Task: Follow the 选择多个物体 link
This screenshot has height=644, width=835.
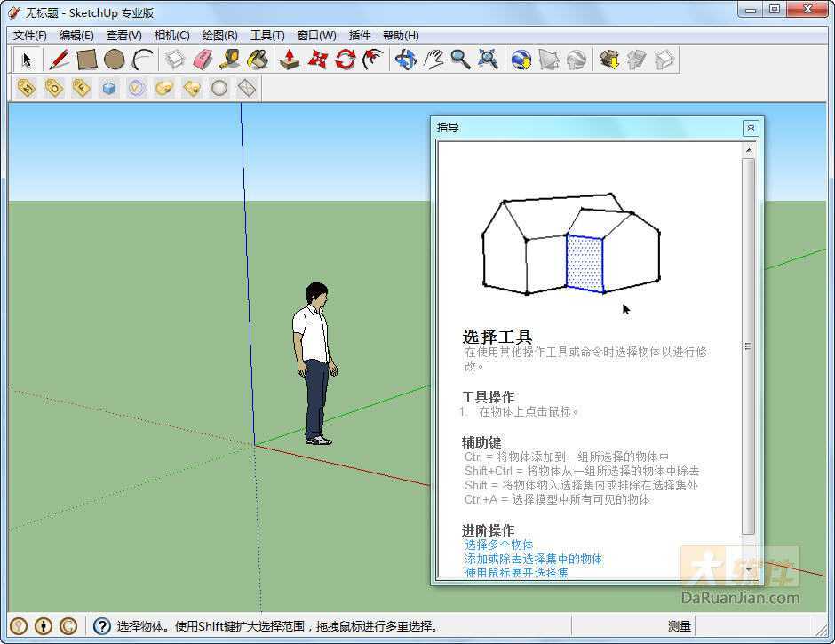Action: (x=499, y=545)
